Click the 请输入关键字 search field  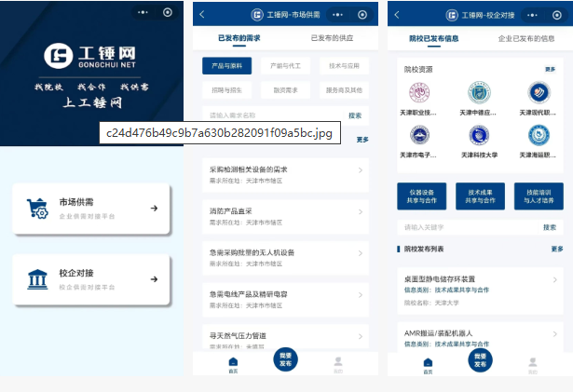466,227
